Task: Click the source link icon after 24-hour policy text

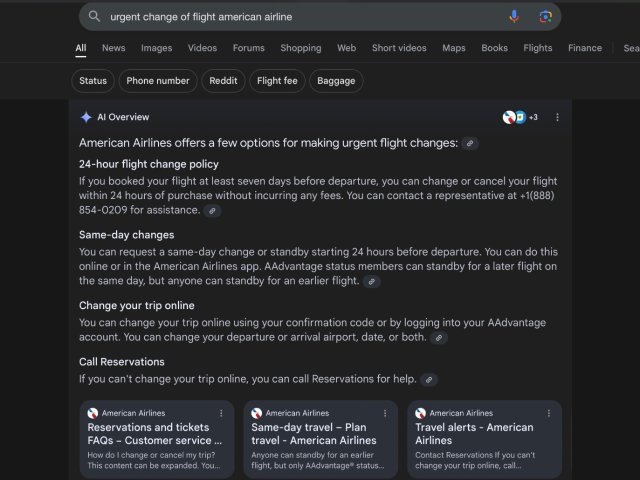Action: [212, 211]
